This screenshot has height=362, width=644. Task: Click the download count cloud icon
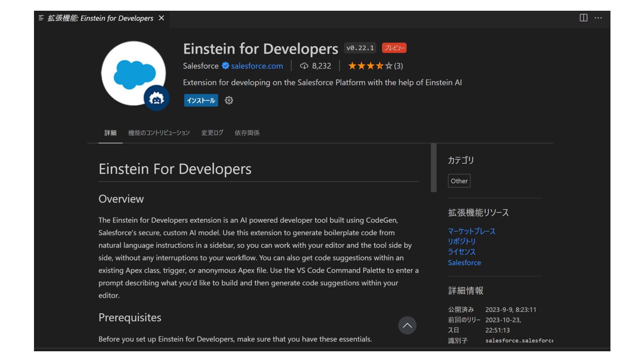[304, 66]
